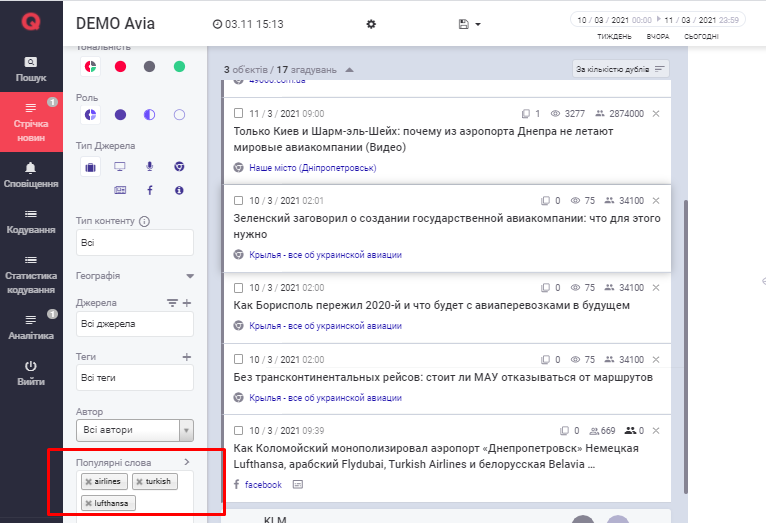The image size is (766, 523).
Task: Open the Пошук search section in sidebar
Action: [x=31, y=69]
